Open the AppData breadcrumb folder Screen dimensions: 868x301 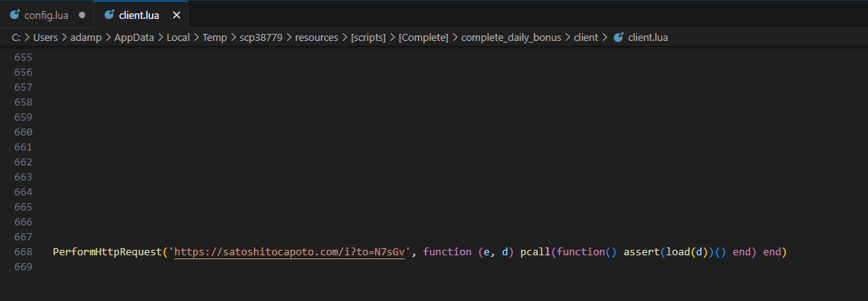(134, 38)
